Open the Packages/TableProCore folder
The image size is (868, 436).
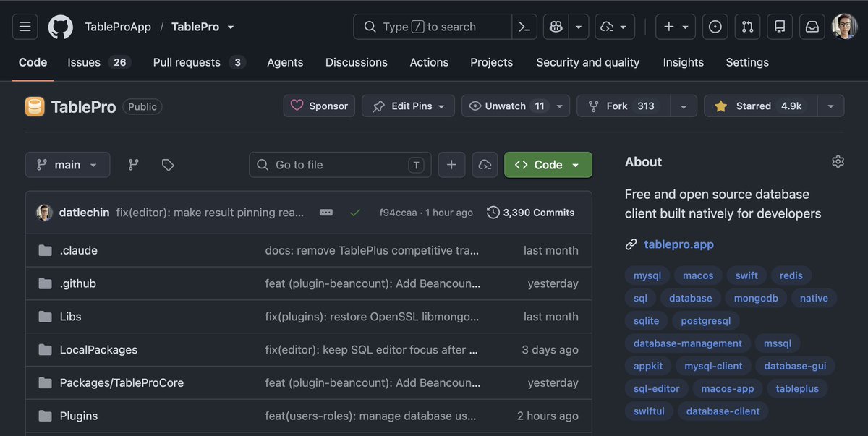point(122,383)
